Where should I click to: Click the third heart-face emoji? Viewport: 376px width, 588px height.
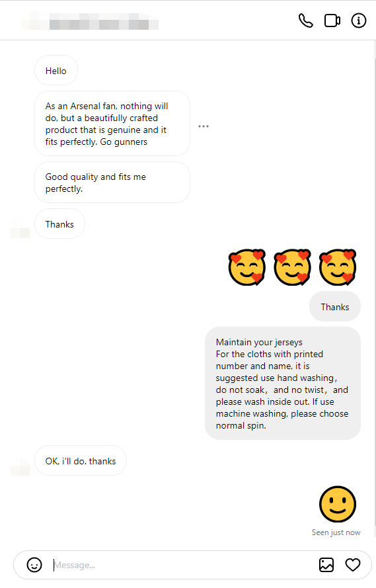click(x=338, y=267)
